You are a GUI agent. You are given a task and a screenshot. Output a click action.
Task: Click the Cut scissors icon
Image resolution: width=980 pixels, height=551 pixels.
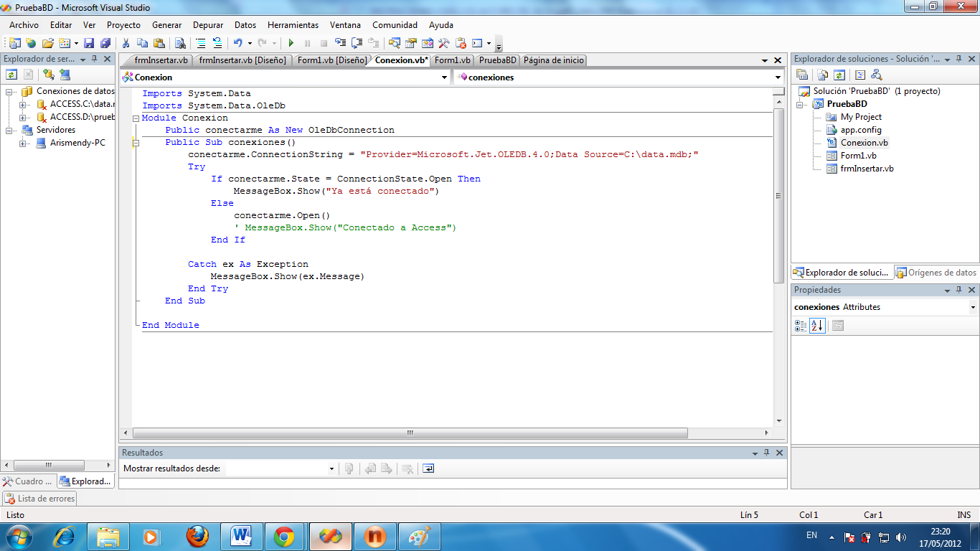pos(126,43)
